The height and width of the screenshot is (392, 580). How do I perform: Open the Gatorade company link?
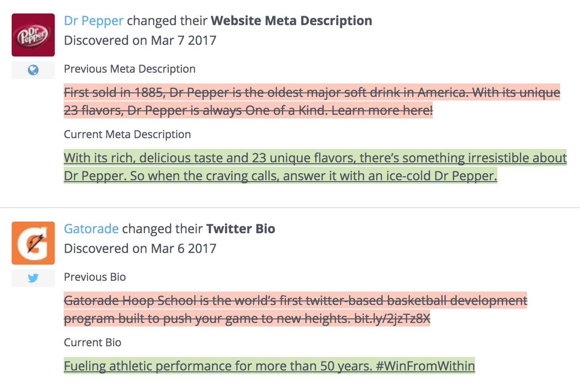click(x=92, y=229)
